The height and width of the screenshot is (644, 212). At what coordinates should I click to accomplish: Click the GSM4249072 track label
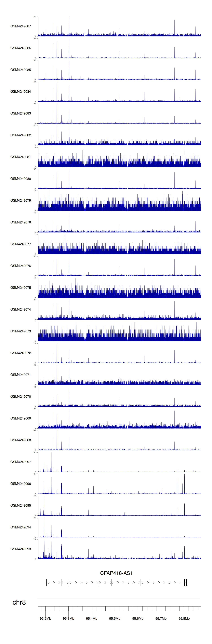(20, 353)
